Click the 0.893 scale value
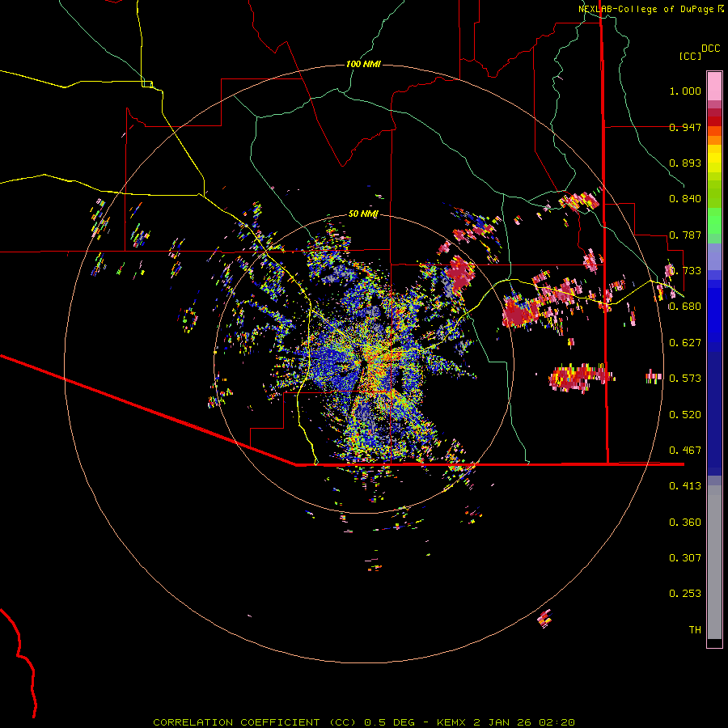Image resolution: width=728 pixels, height=728 pixels. [x=685, y=163]
